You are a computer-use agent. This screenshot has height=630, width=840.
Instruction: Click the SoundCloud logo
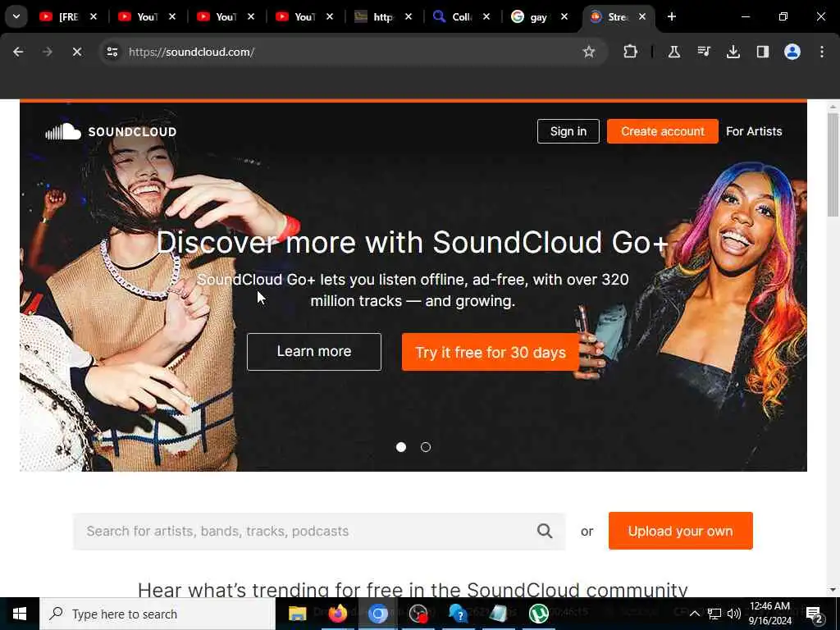tap(111, 131)
